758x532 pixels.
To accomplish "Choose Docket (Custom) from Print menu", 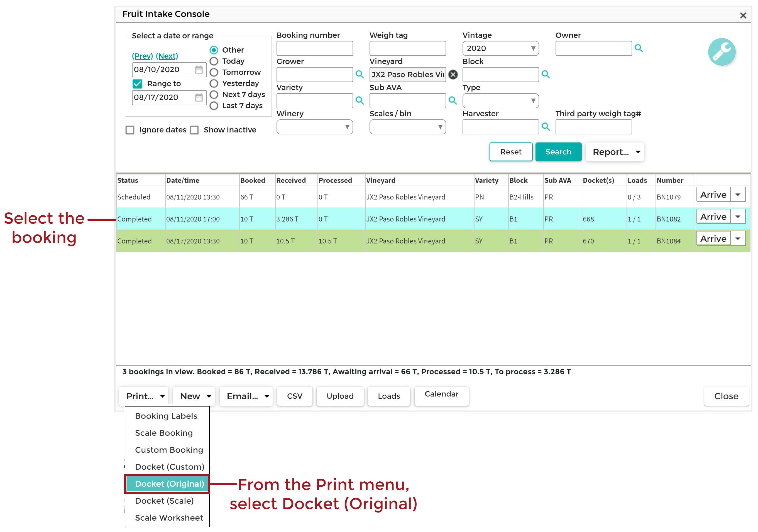I will pyautogui.click(x=167, y=467).
